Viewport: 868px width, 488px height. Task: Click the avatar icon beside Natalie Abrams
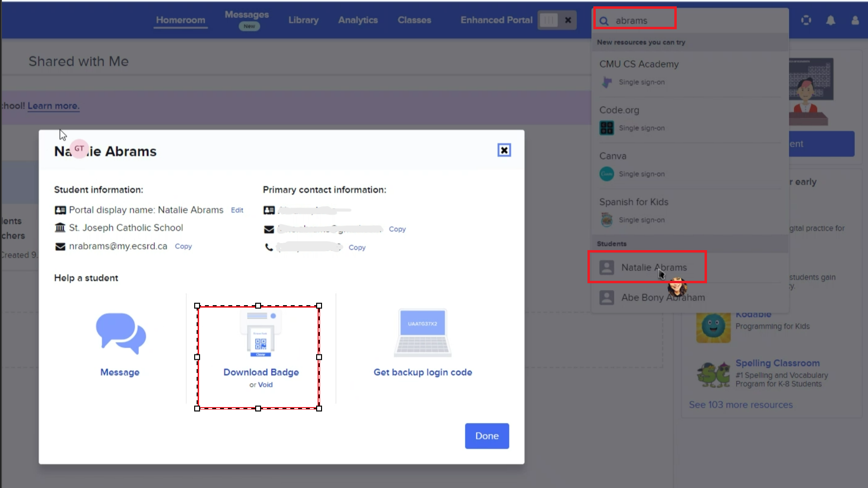click(606, 267)
